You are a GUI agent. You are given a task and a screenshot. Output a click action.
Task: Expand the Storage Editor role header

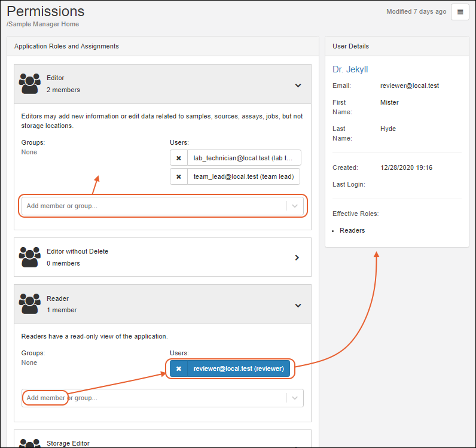pos(163,443)
